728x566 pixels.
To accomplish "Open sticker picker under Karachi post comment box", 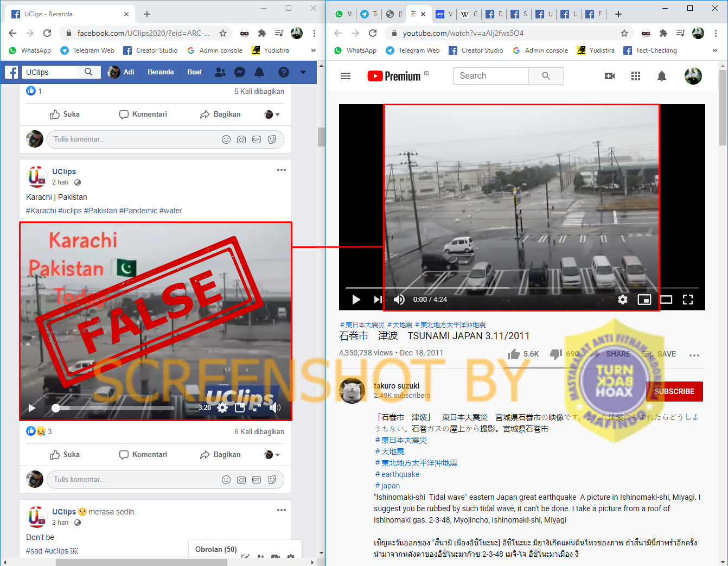I will pos(272,480).
